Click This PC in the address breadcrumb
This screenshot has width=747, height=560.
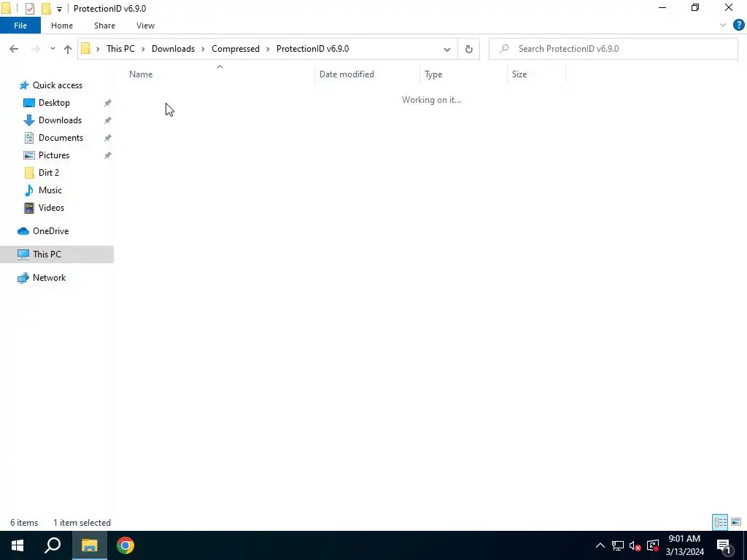point(120,49)
